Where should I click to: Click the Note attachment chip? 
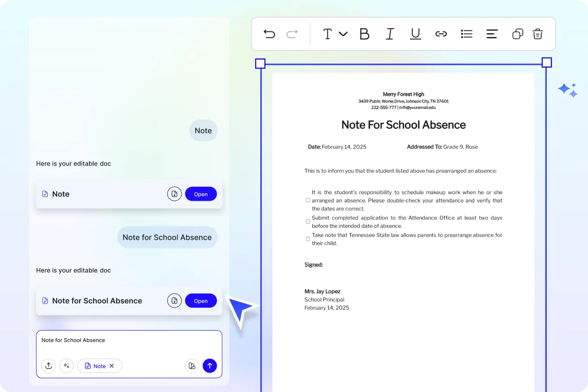tap(99, 366)
